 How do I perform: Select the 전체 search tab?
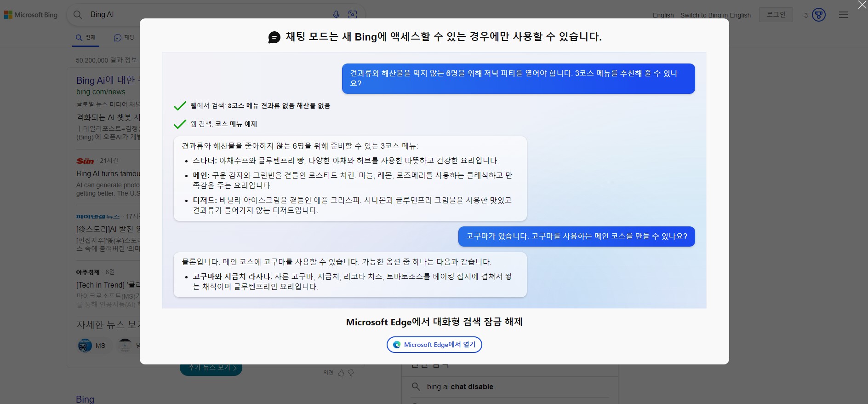(x=86, y=37)
